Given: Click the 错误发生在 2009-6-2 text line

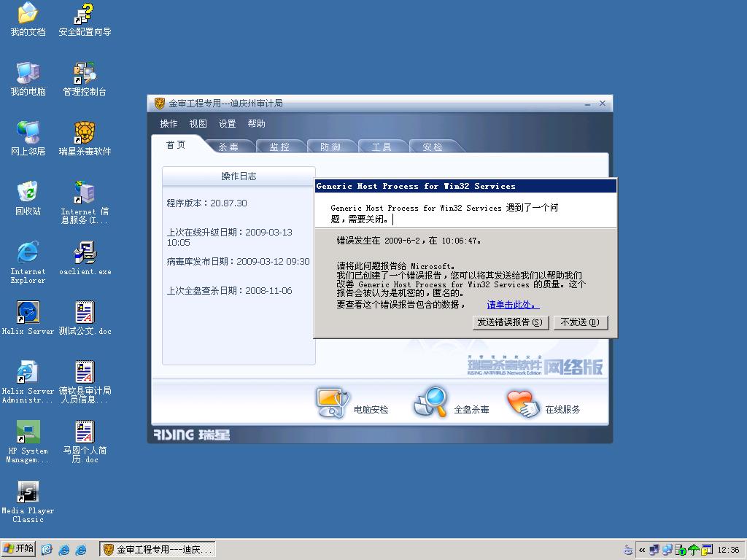Looking at the screenshot, I should (x=409, y=241).
